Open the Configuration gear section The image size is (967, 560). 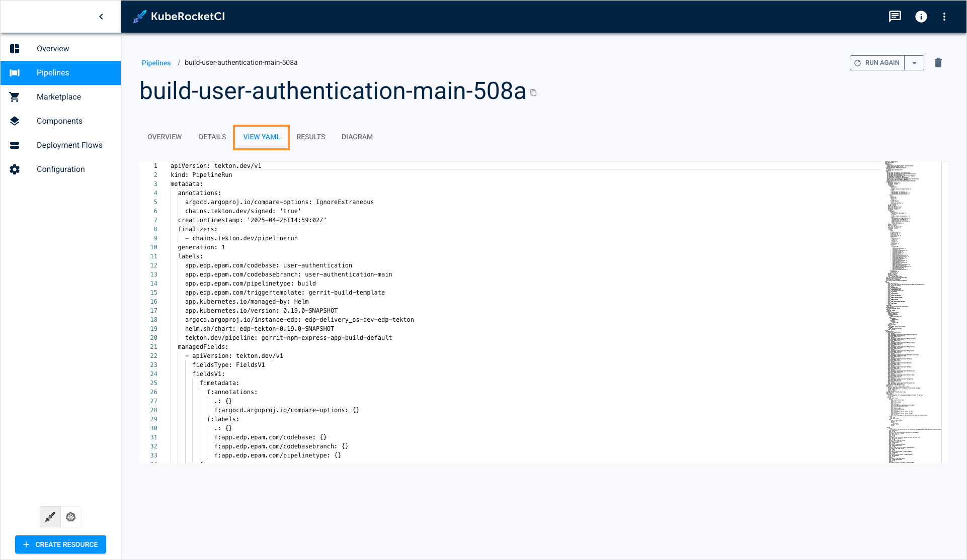point(14,169)
